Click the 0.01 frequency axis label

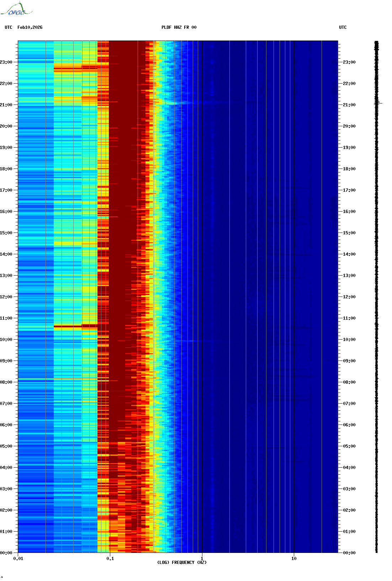[18, 559]
